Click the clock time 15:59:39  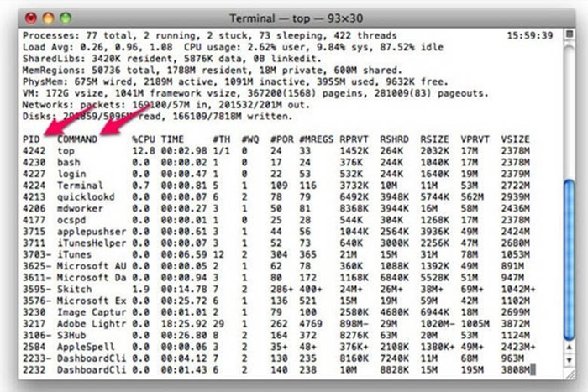pyautogui.click(x=530, y=35)
